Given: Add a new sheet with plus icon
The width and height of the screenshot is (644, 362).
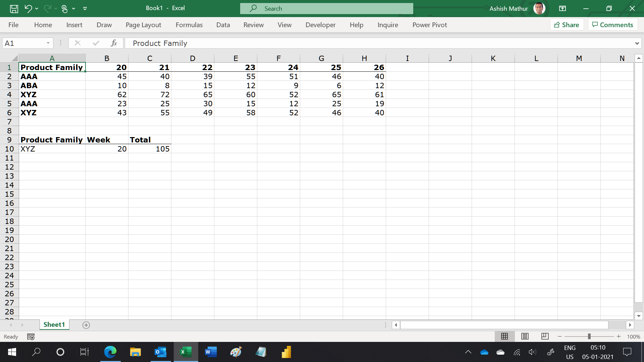Looking at the screenshot, I should pyautogui.click(x=86, y=325).
